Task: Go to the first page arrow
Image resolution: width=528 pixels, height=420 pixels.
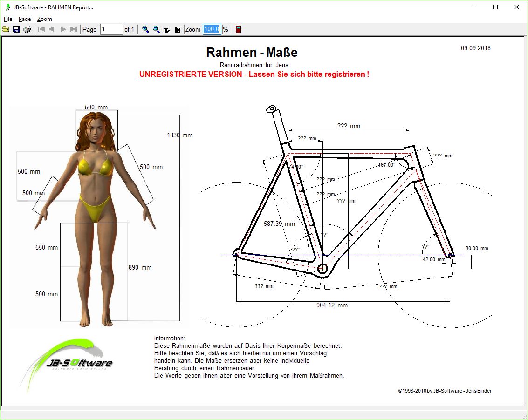Action: [41, 29]
